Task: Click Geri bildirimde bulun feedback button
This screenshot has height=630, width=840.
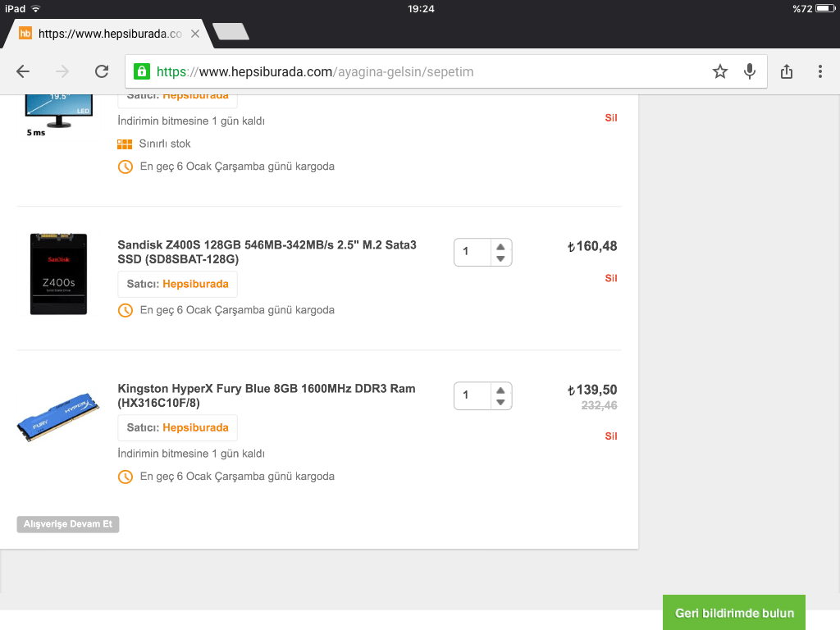Action: click(x=734, y=612)
